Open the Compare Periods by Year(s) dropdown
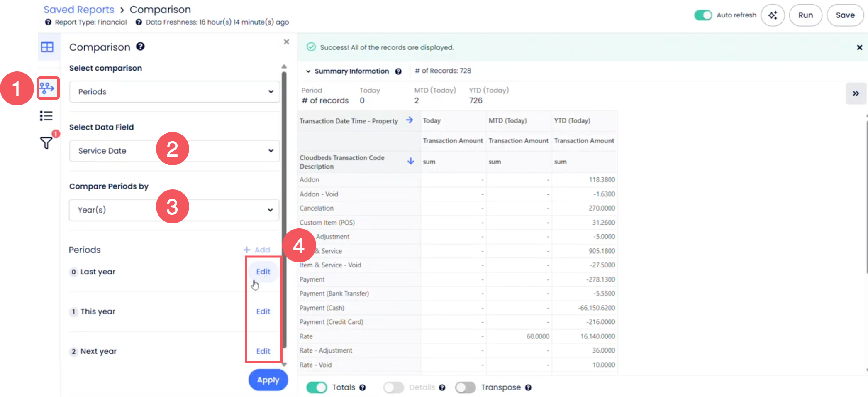Image resolution: width=868 pixels, height=397 pixels. (174, 210)
